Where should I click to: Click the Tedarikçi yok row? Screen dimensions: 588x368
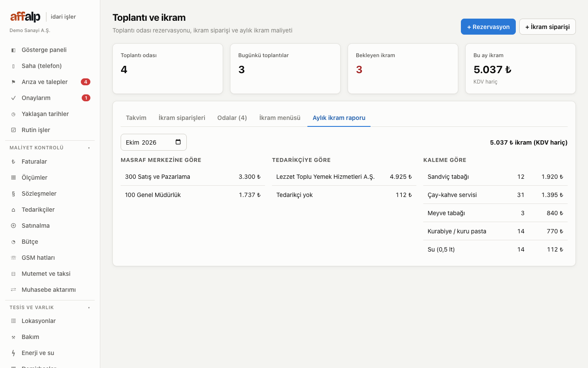coord(344,195)
